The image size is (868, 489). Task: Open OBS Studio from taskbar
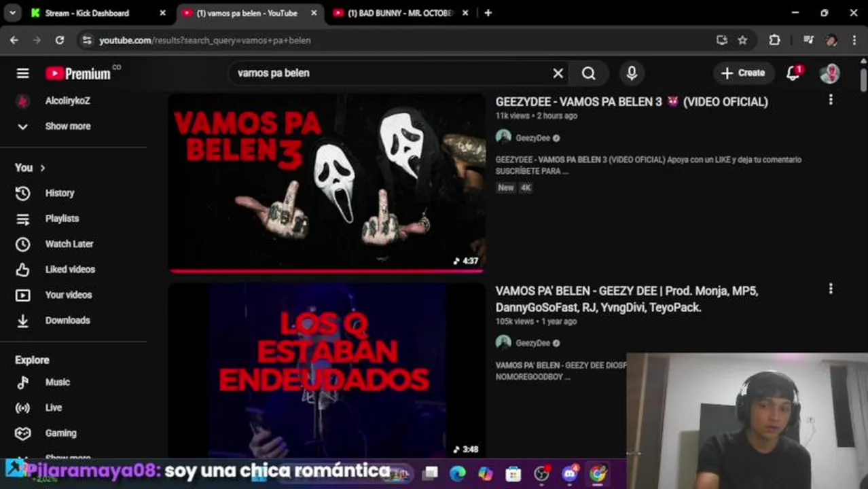click(x=541, y=473)
